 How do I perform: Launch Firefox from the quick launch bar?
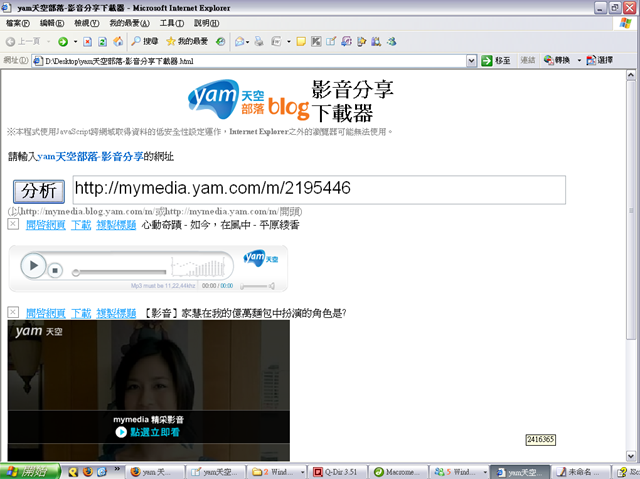click(88, 472)
